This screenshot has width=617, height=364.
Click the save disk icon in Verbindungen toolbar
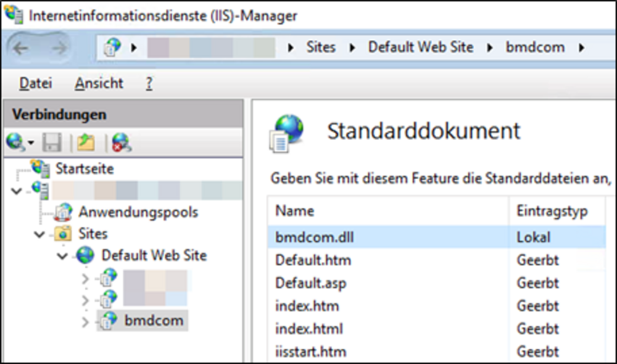51,143
